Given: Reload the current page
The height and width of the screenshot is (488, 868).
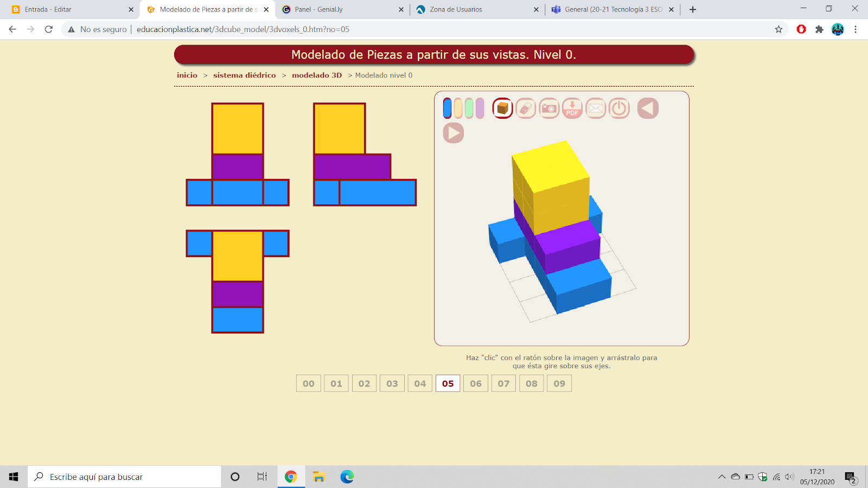Looking at the screenshot, I should 49,29.
